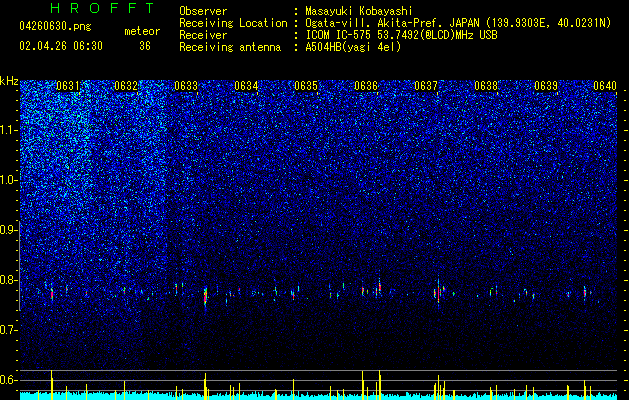The width and height of the screenshot is (629, 400).
Task: Click the 0632 time marker
Action: 126,86
